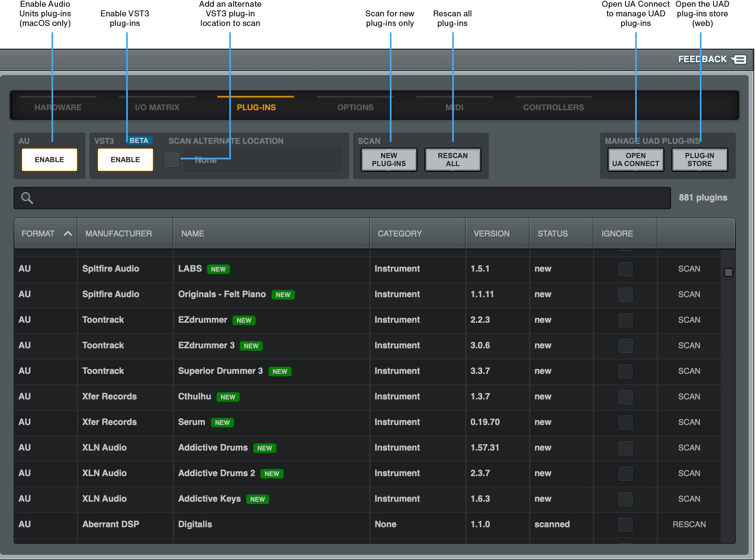Scan Originals - Felt Piano
755x560 pixels.
point(689,294)
